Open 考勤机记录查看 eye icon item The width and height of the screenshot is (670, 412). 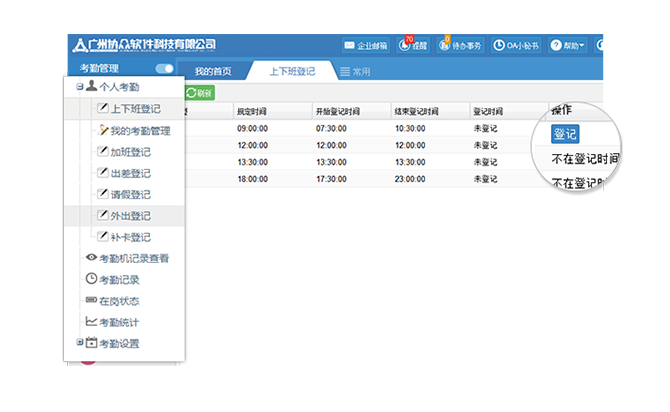[127, 258]
